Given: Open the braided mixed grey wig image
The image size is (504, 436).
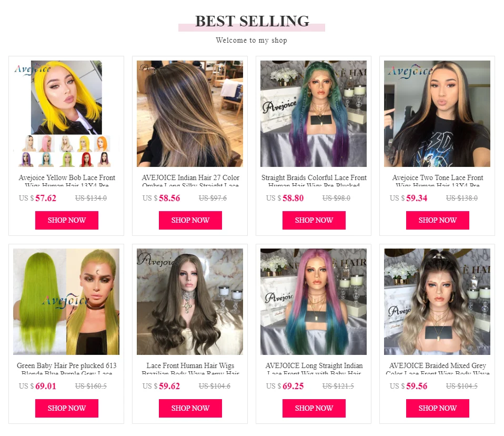Looking at the screenshot, I should click(437, 302).
